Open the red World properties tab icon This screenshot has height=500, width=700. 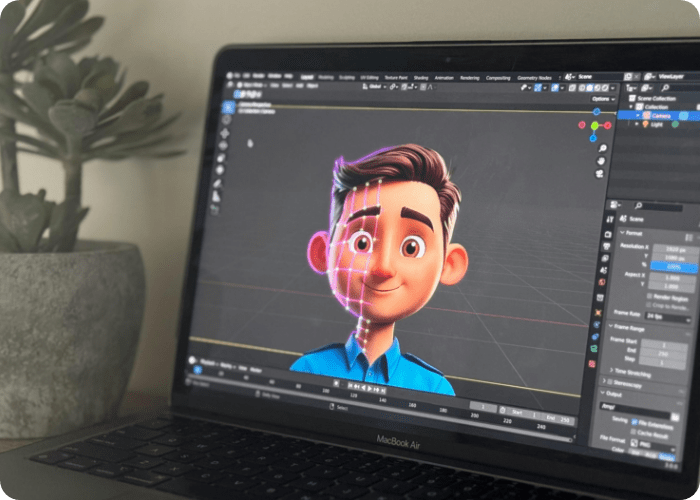pos(602,282)
